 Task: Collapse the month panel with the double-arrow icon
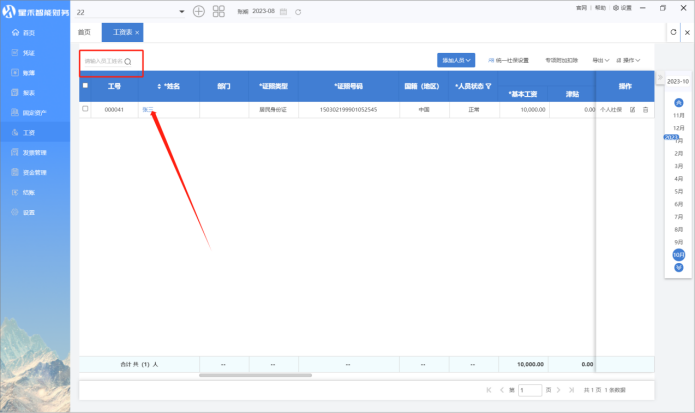pos(658,79)
